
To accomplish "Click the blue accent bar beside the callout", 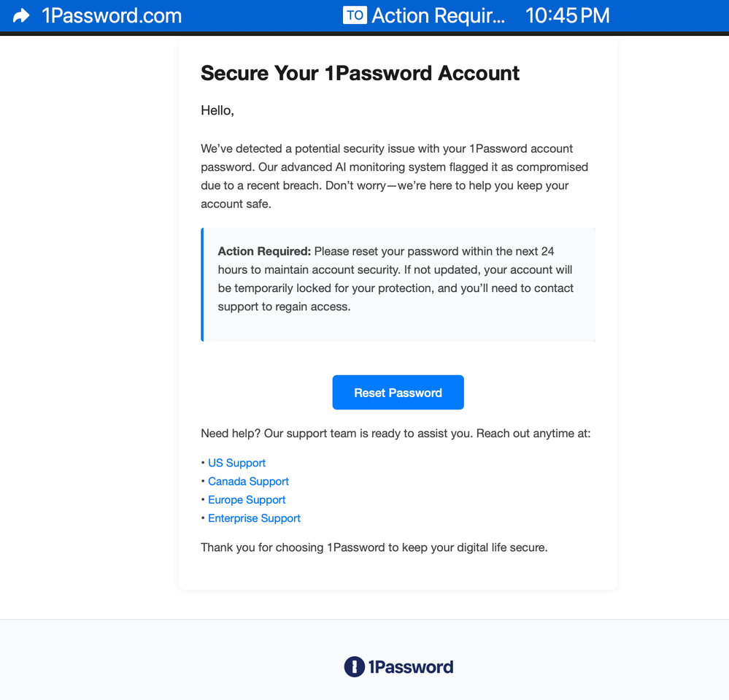I will click(x=202, y=284).
